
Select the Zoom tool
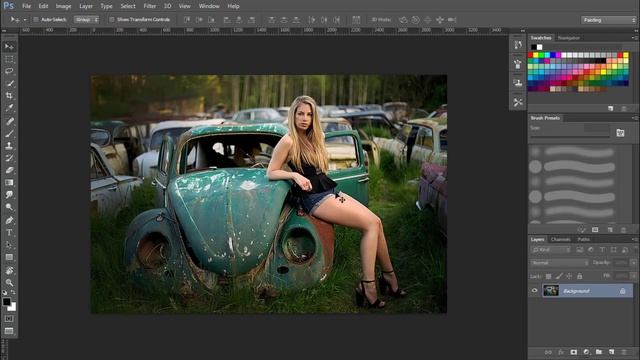pos(9,282)
